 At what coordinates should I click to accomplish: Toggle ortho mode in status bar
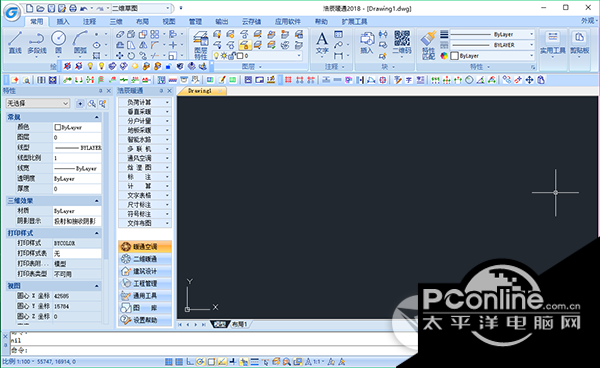[190, 361]
